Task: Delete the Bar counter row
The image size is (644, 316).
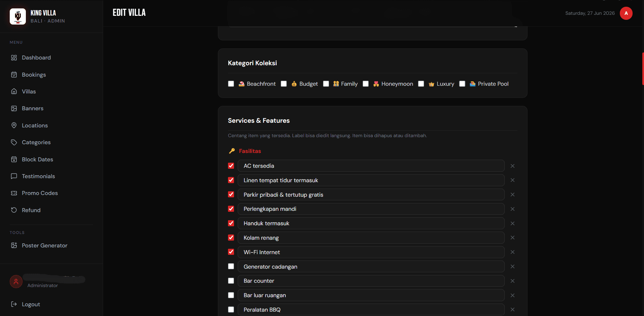Action: click(512, 281)
